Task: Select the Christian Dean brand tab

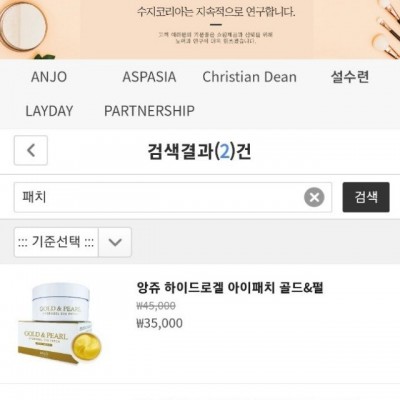Action: (249, 77)
